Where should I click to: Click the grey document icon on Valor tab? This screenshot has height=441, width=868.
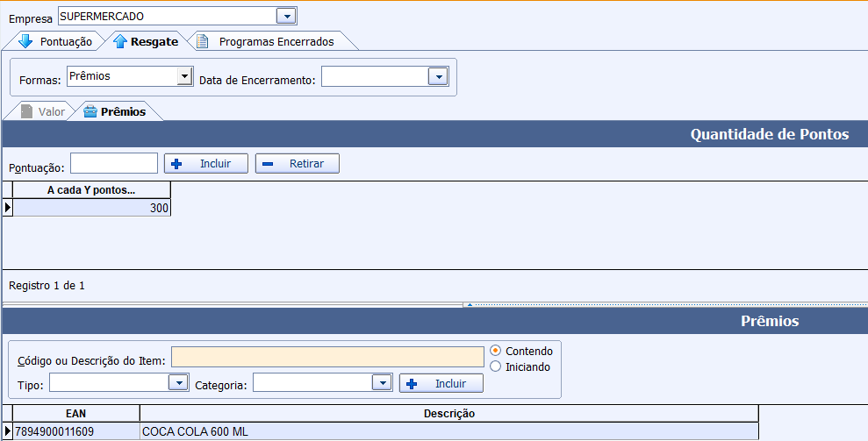26,111
